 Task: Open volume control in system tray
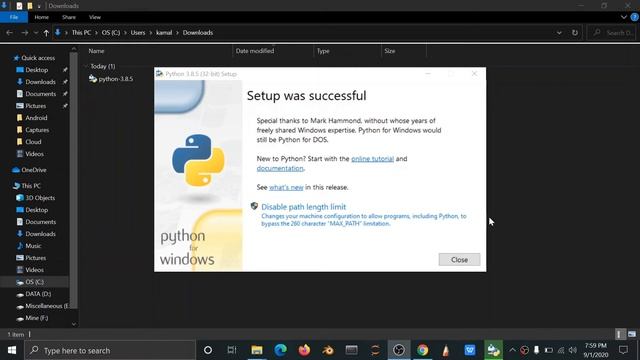click(x=573, y=350)
